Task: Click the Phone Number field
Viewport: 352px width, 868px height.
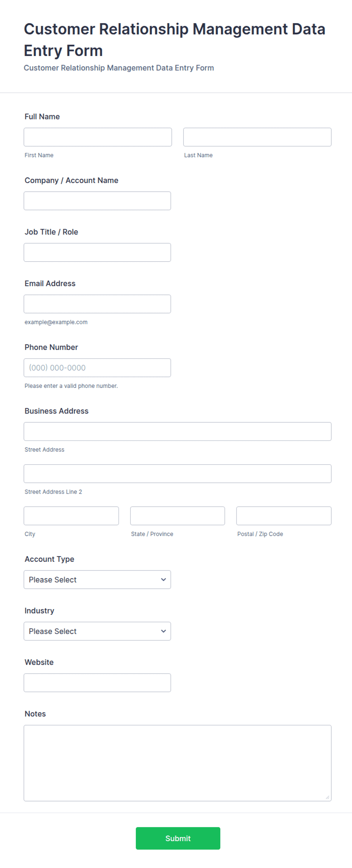Action: pos(97,367)
